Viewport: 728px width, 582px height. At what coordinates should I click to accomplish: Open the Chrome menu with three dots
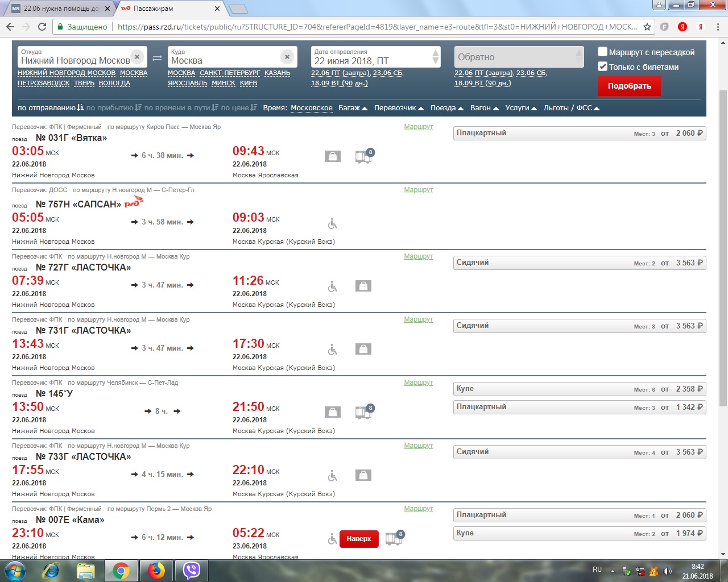(718, 27)
